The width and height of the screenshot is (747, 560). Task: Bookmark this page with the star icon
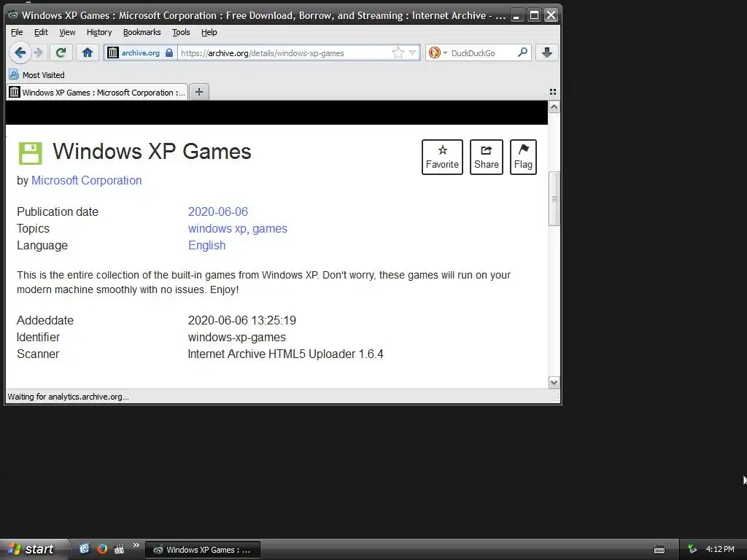[x=398, y=52]
